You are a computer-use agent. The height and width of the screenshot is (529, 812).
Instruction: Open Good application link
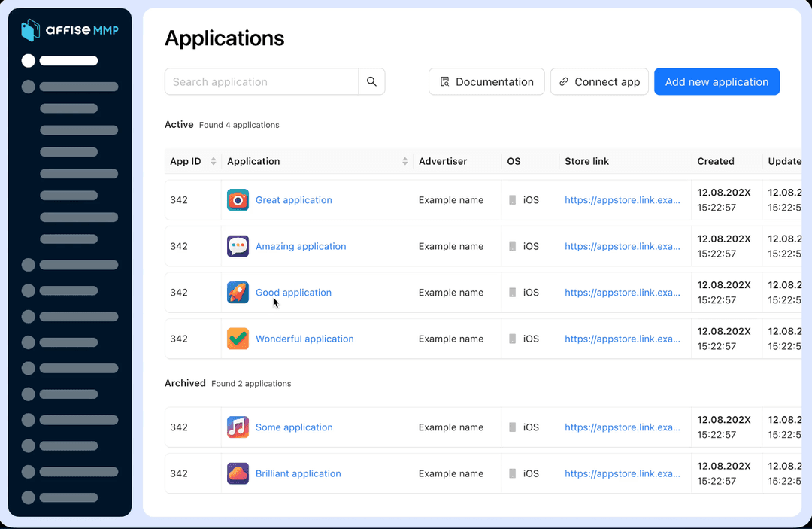pyautogui.click(x=294, y=292)
